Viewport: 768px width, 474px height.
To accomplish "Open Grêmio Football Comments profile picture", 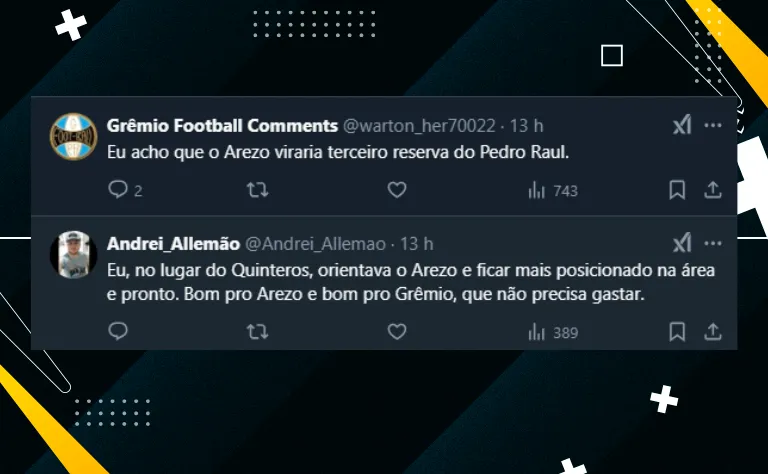I will click(x=73, y=137).
